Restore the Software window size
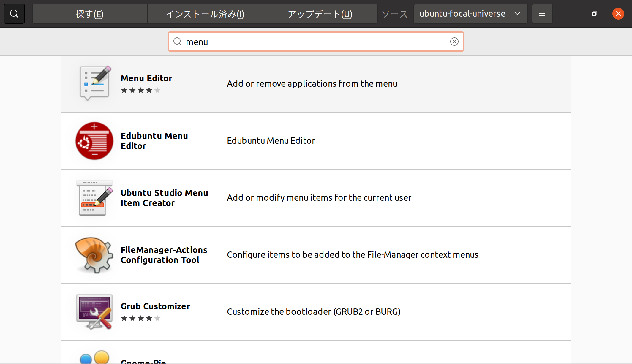 [x=594, y=14]
